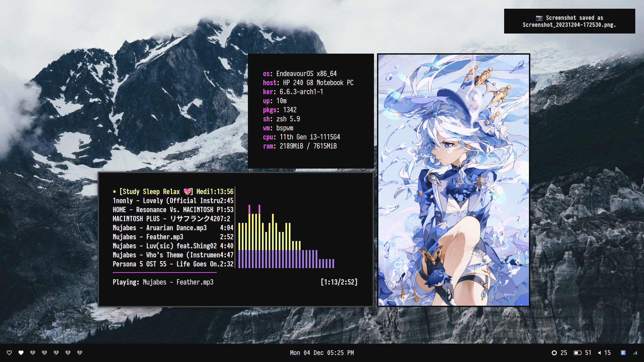Click the 'pkgs: 1342' line
Image resolution: width=644 pixels, height=362 pixels.
(280, 110)
